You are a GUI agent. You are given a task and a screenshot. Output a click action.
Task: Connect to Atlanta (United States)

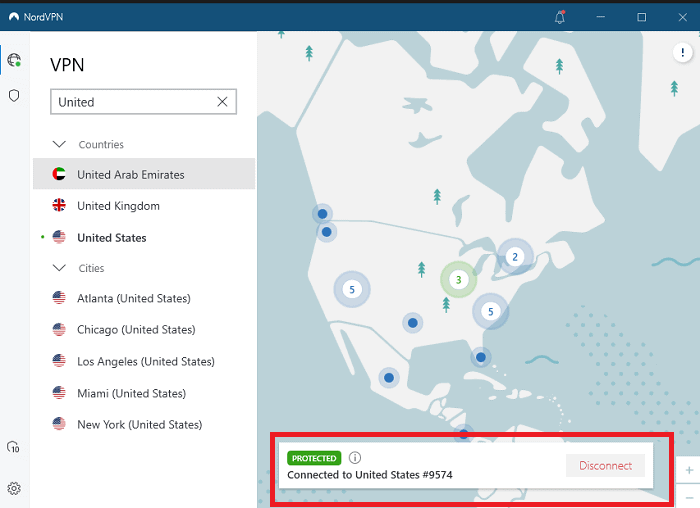[x=133, y=298]
